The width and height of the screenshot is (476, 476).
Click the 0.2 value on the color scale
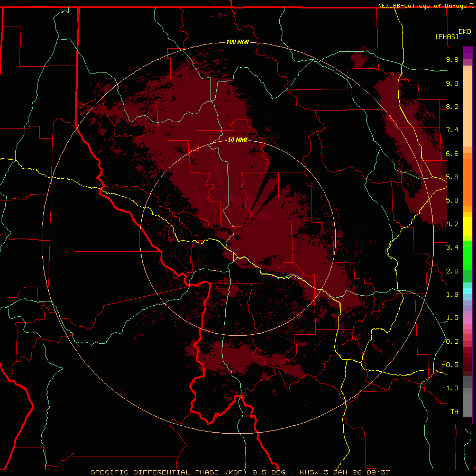pyautogui.click(x=452, y=342)
